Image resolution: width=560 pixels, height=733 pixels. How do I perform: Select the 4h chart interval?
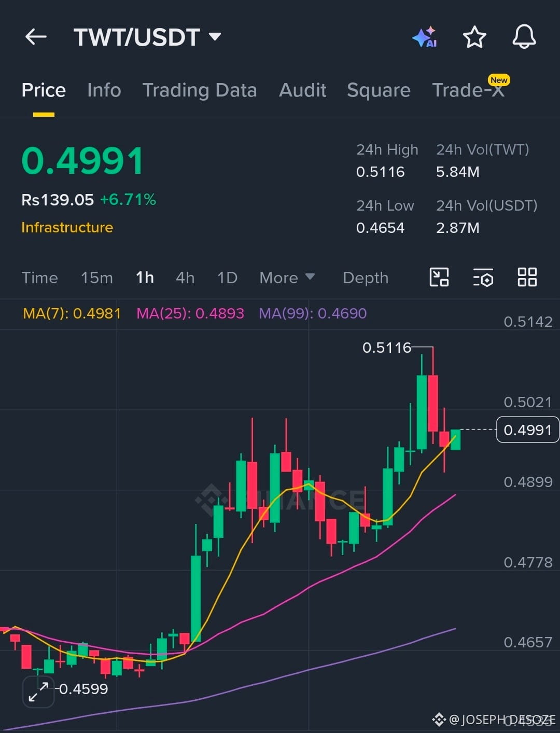[185, 278]
